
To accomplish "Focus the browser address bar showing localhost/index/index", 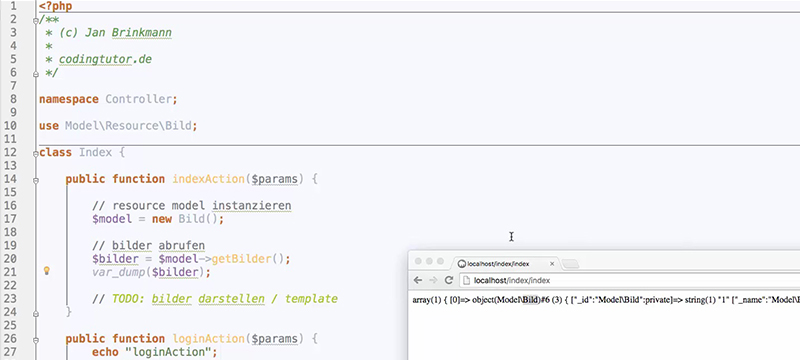I will pyautogui.click(x=630, y=280).
